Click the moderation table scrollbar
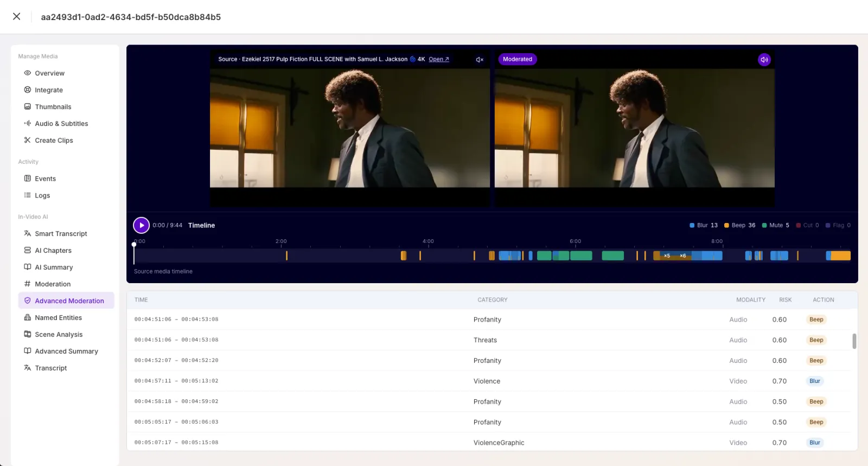868x466 pixels. 854,341
